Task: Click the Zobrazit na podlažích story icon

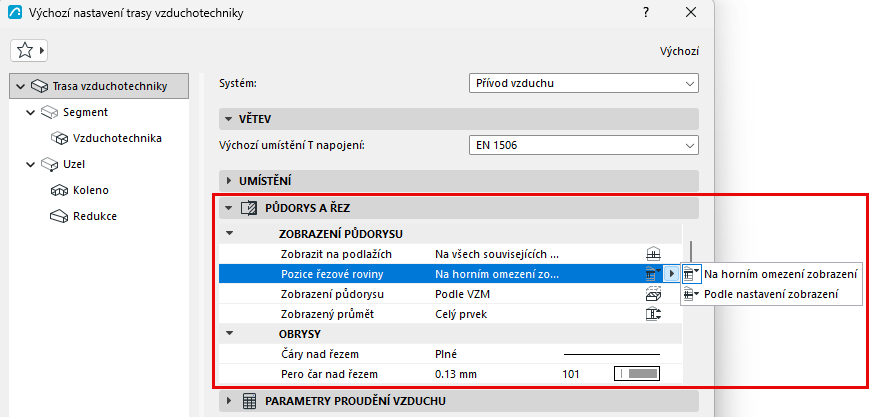Action: [653, 254]
